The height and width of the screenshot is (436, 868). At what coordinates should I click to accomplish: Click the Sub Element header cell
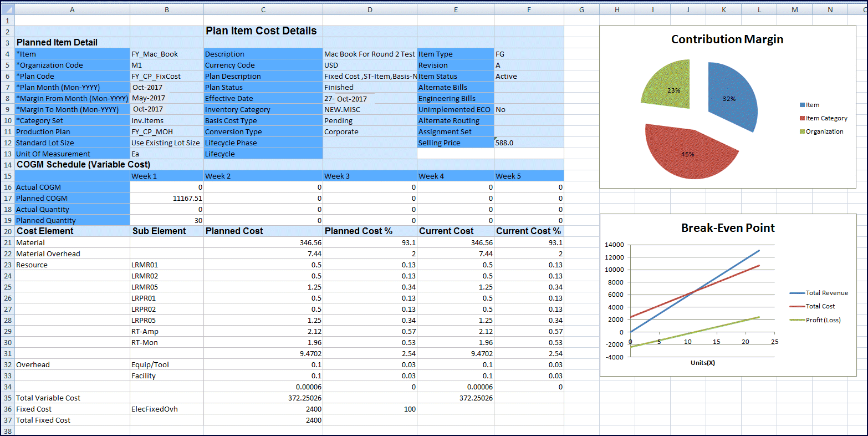pyautogui.click(x=167, y=231)
